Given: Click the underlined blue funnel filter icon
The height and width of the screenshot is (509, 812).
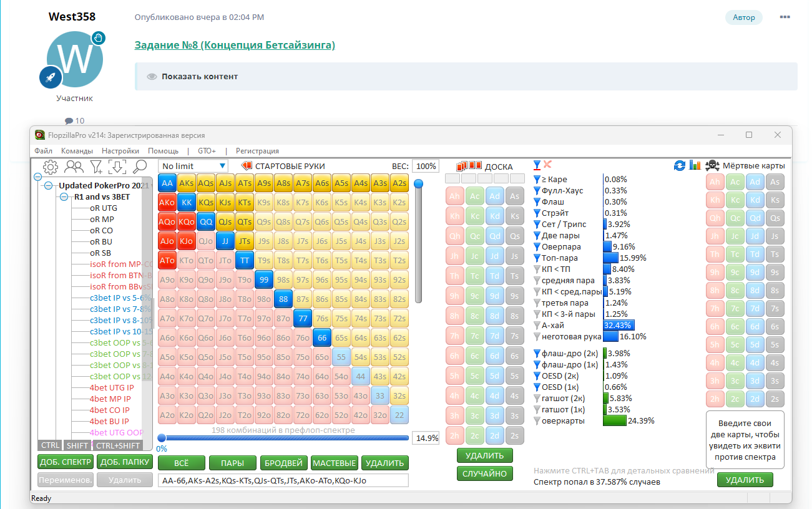Looking at the screenshot, I should click(537, 165).
